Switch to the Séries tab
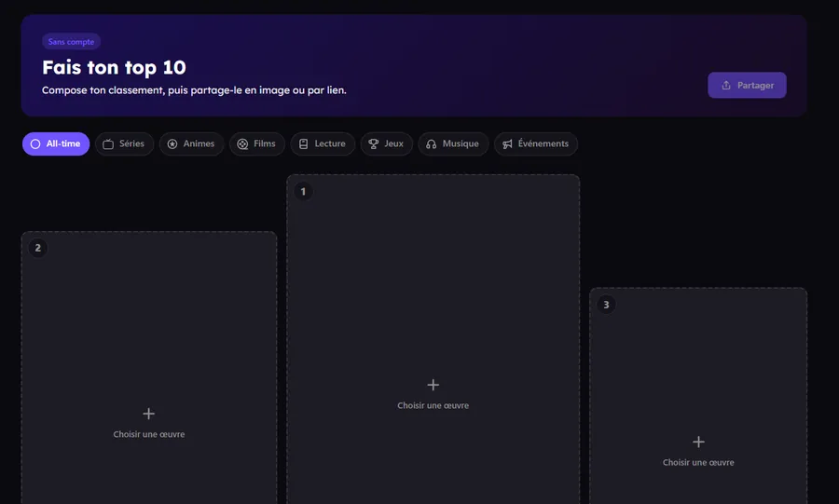This screenshot has width=839, height=504. (124, 143)
